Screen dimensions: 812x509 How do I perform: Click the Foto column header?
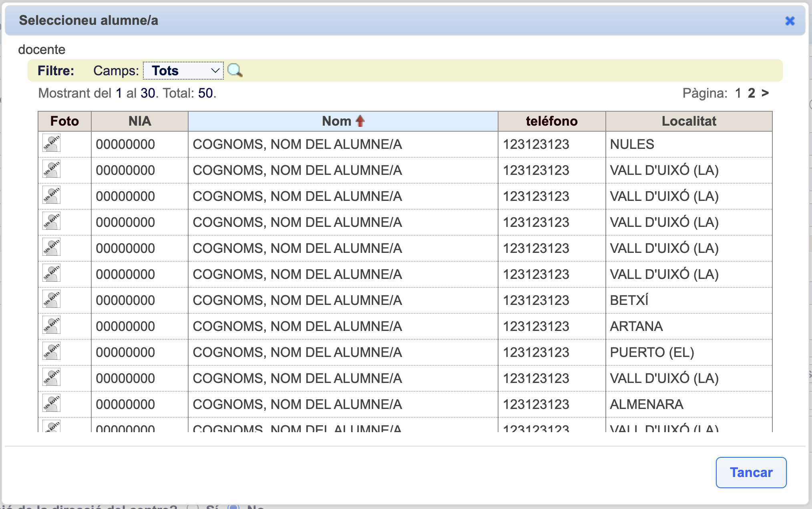pyautogui.click(x=64, y=121)
